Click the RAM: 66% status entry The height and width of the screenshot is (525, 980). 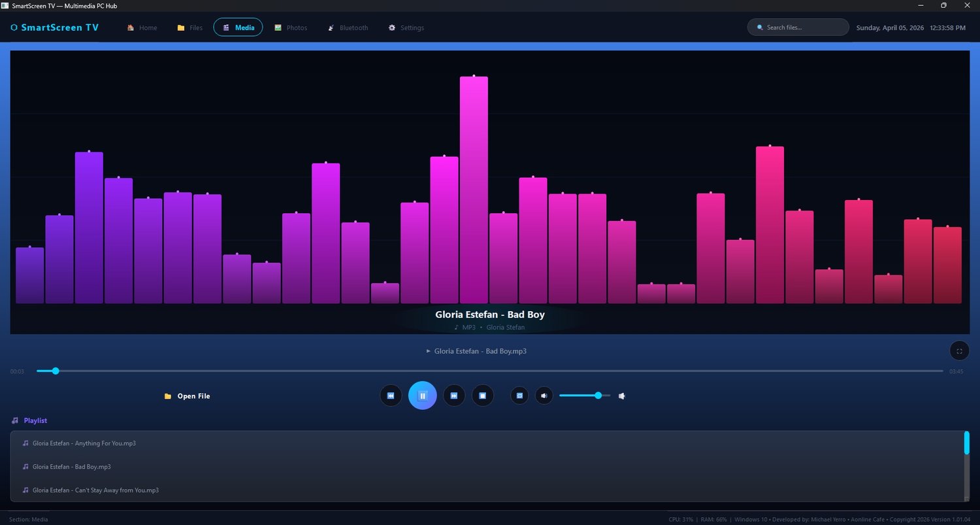[x=713, y=519]
